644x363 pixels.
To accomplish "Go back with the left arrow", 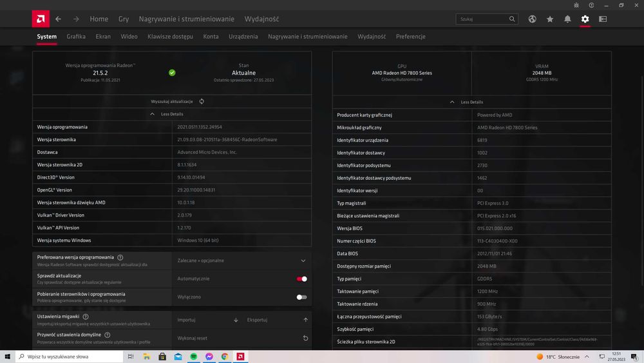I will click(59, 19).
